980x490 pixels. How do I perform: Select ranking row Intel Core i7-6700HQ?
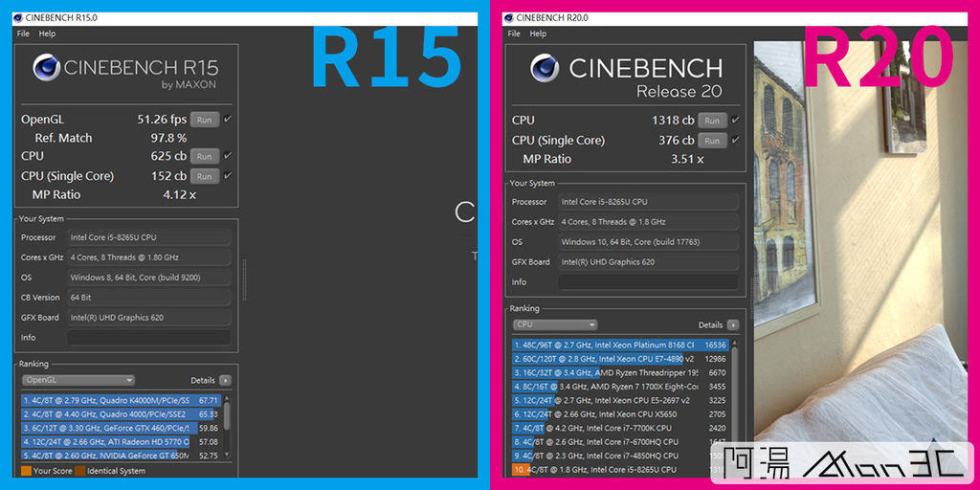coord(620,442)
